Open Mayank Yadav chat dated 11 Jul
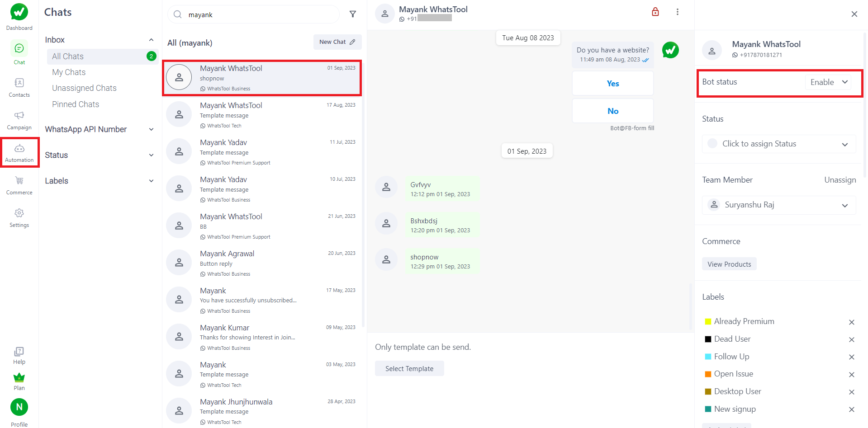 pos(262,152)
